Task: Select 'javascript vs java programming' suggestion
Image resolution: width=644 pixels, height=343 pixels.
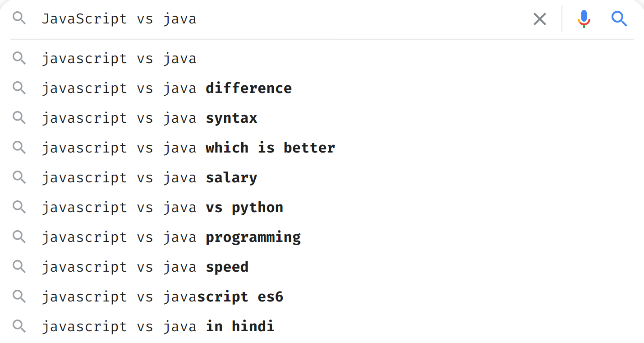Action: pyautogui.click(x=322, y=237)
